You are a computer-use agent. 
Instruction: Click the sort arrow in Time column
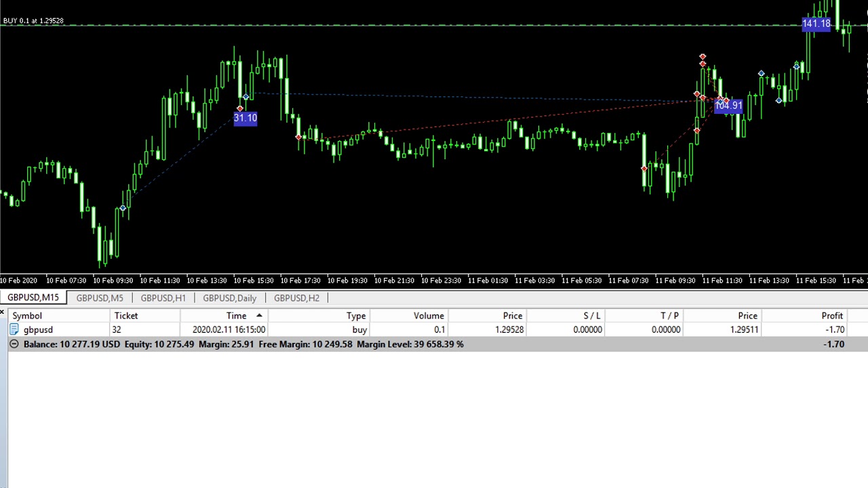pos(259,316)
